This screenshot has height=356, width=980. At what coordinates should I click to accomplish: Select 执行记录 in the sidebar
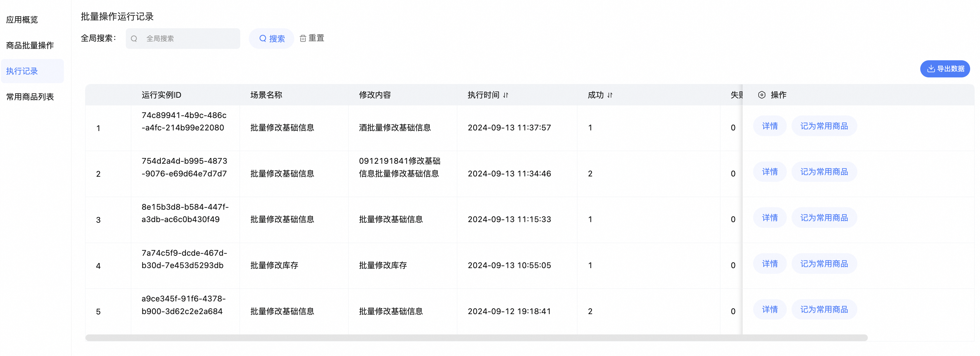click(22, 71)
